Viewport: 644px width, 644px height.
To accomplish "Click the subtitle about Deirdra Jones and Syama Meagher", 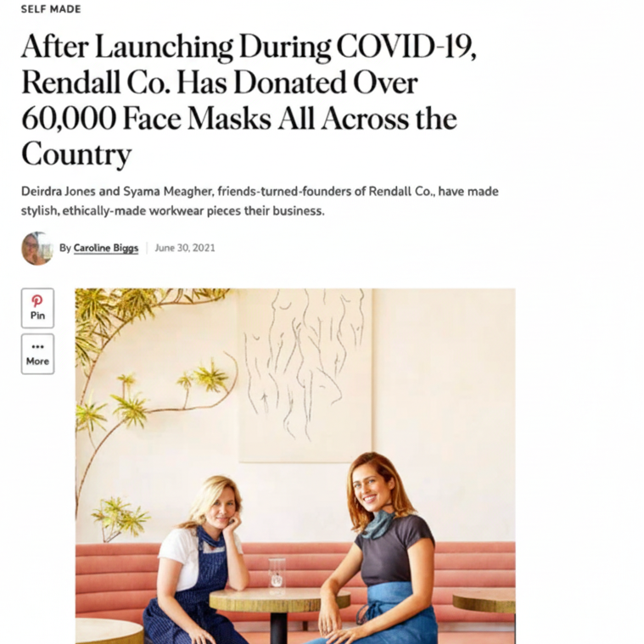I will [260, 201].
